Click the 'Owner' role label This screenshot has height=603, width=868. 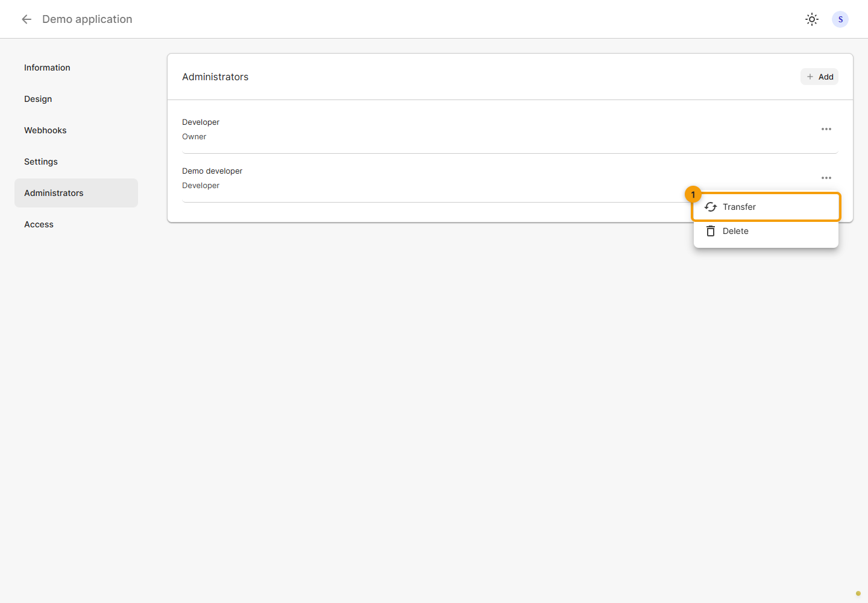coord(194,137)
